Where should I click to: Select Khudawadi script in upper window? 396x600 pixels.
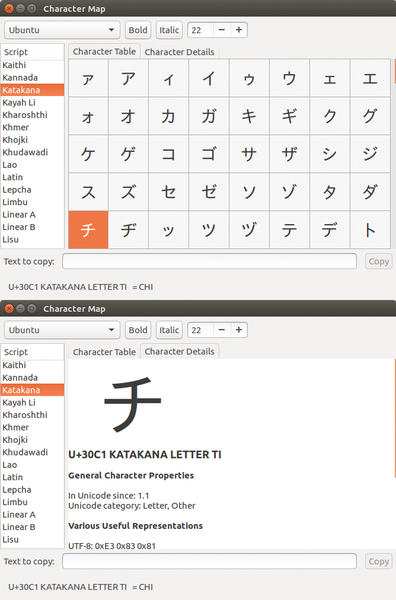[32, 152]
